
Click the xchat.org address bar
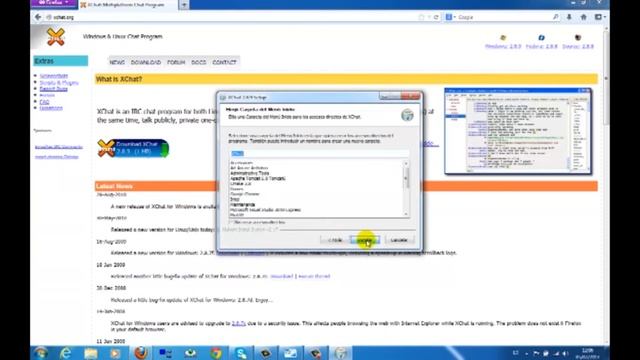229,17
